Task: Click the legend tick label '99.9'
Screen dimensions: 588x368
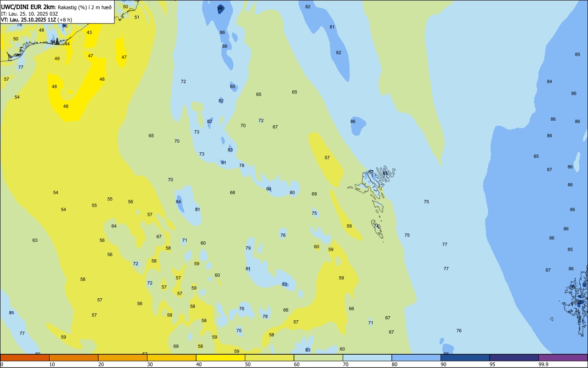Action: click(x=543, y=364)
